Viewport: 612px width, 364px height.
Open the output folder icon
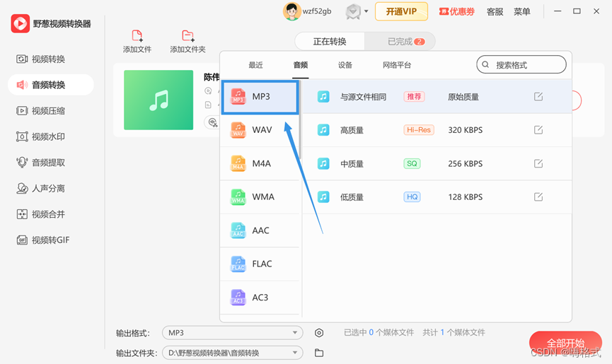tap(319, 353)
